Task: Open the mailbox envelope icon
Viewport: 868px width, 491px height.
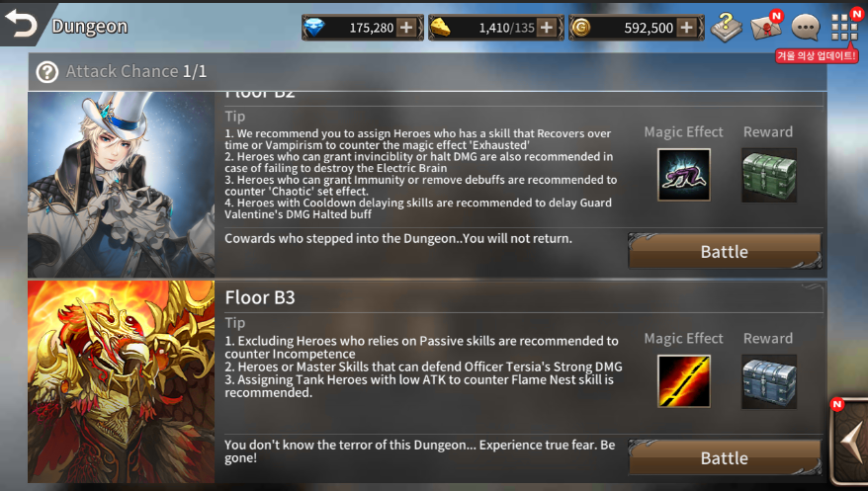Action: coord(766,26)
